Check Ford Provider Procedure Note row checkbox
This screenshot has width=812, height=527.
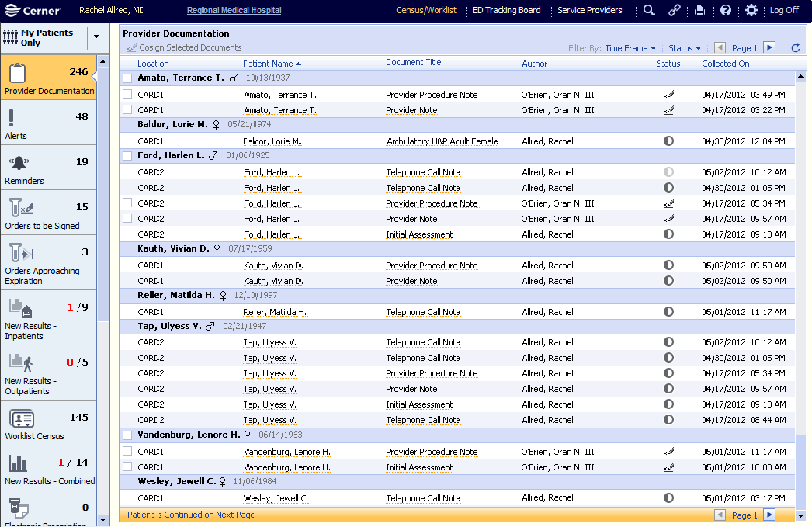(127, 203)
